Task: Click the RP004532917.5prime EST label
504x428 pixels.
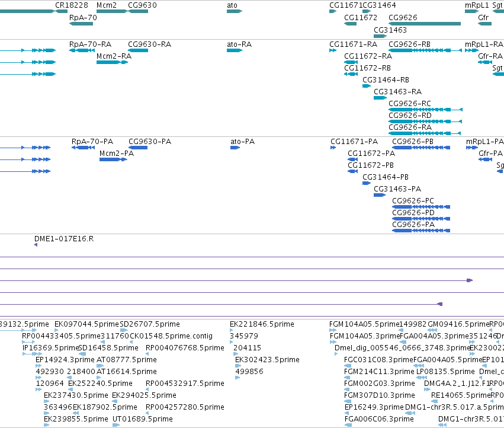Action: tap(185, 384)
